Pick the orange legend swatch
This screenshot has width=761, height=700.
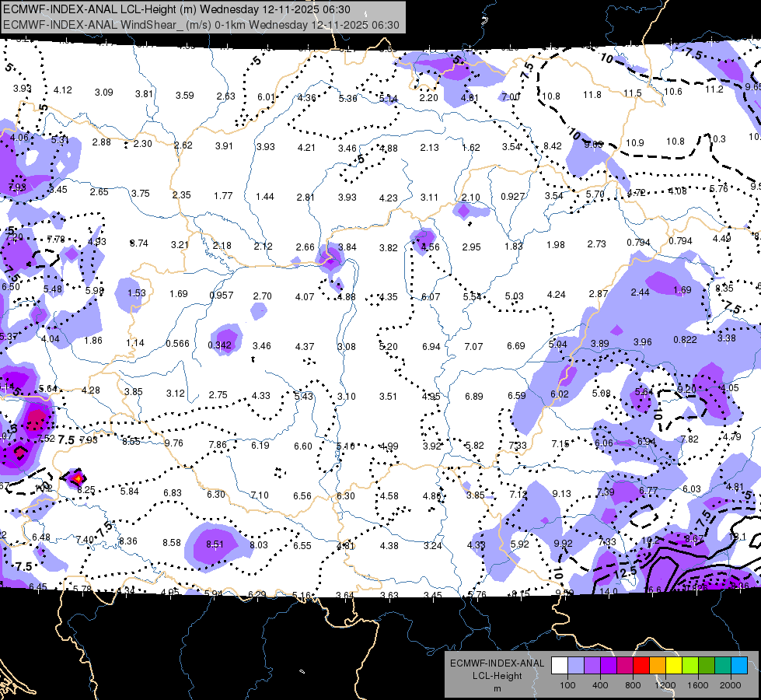click(x=658, y=666)
